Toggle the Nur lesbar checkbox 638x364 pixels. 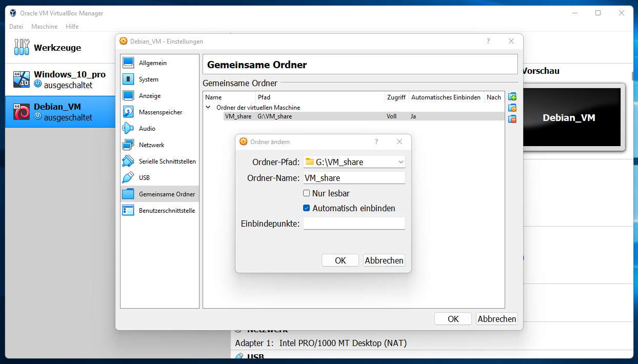click(307, 193)
